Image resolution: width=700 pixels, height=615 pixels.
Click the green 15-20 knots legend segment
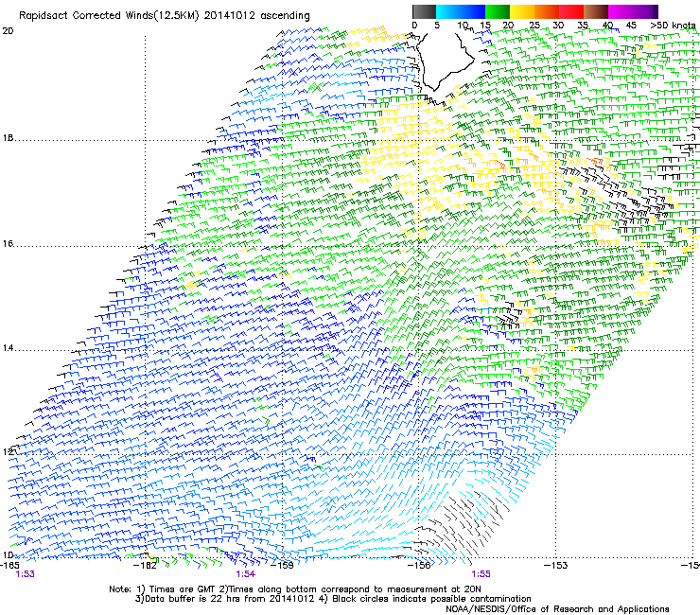(x=498, y=11)
